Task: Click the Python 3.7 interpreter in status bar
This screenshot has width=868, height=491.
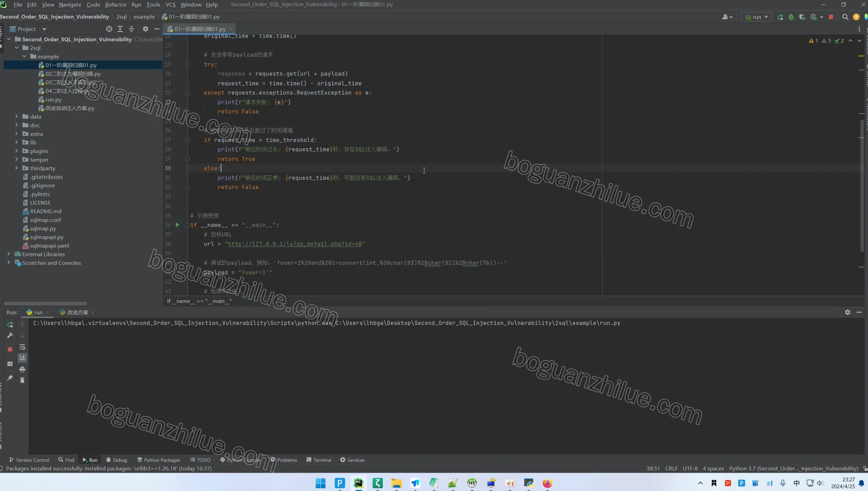Action: pos(793,468)
